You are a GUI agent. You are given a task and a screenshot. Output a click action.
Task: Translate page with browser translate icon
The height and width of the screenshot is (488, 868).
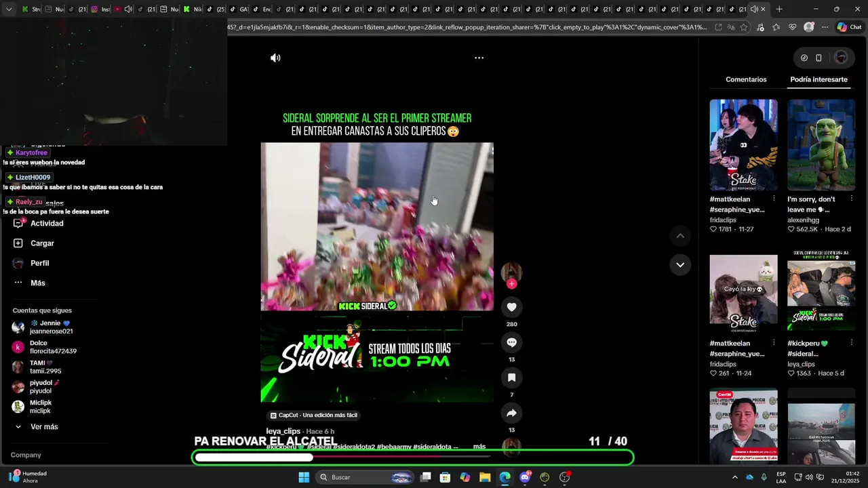731,27
